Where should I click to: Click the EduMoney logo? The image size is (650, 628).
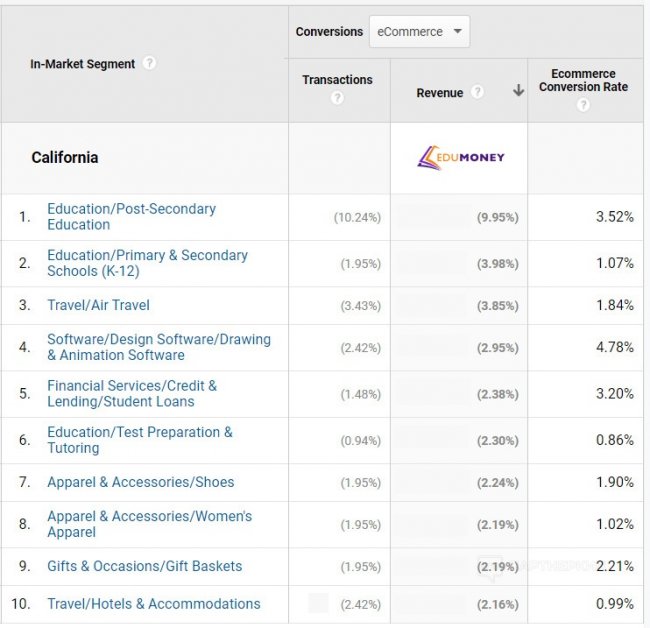[x=461, y=157]
